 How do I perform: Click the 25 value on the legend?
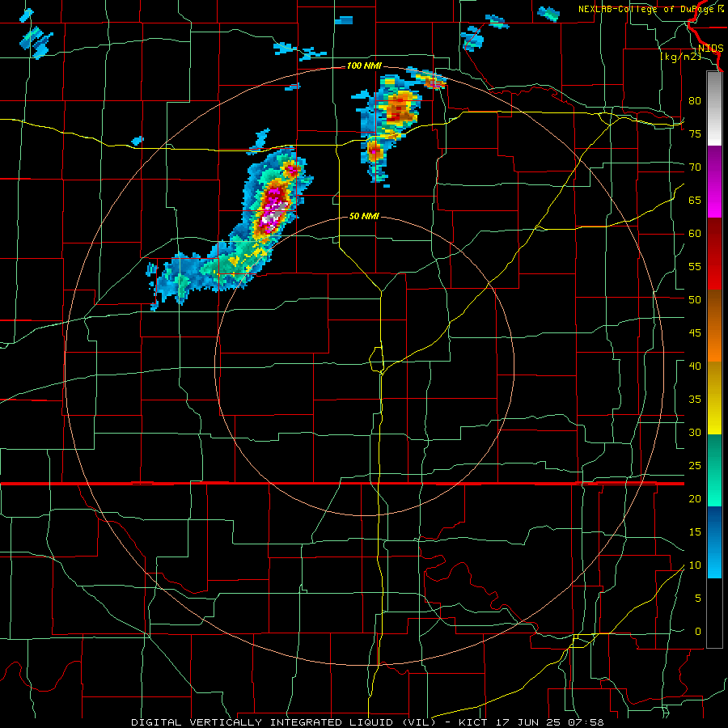[x=695, y=466]
